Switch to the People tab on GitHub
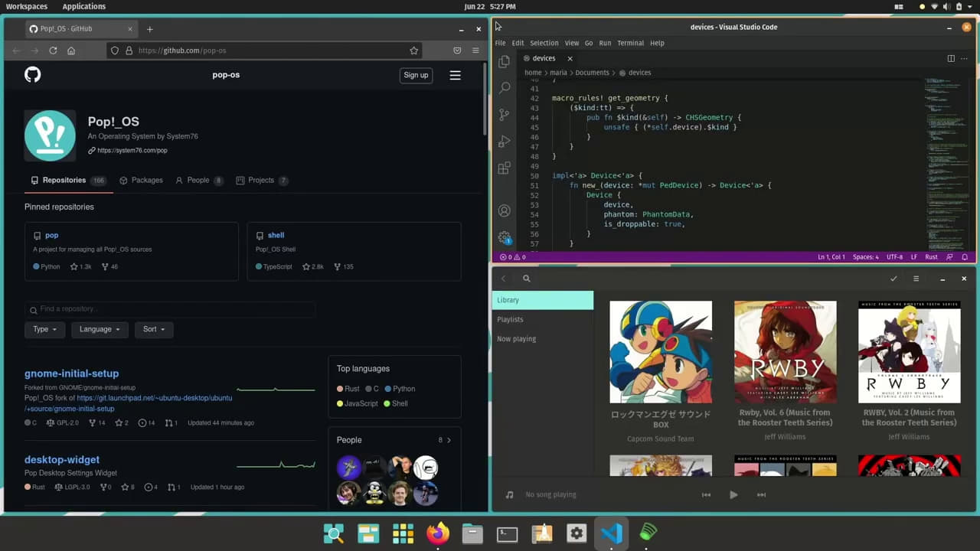980x551 pixels. pyautogui.click(x=199, y=181)
